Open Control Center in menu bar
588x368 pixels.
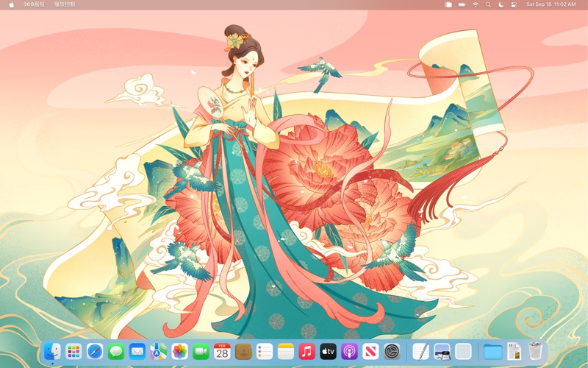(514, 4)
